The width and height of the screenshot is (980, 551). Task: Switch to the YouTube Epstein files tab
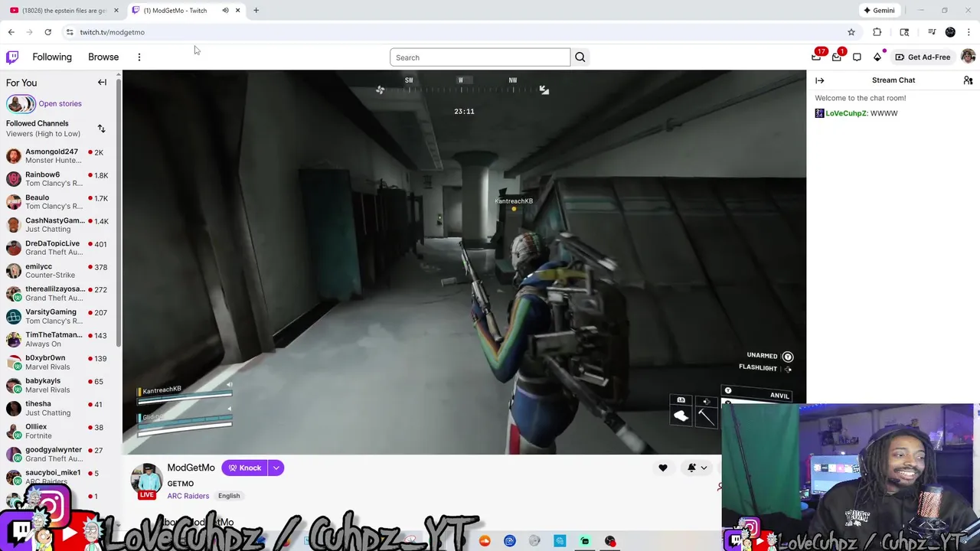[64, 11]
